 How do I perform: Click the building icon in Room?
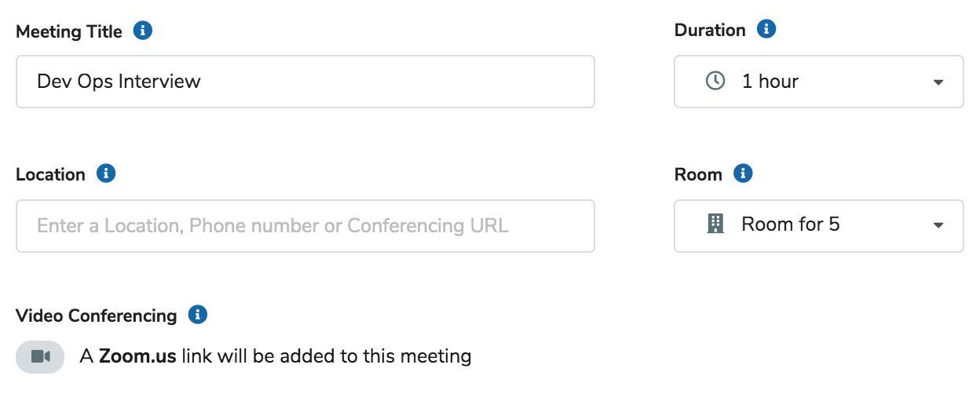tap(715, 224)
